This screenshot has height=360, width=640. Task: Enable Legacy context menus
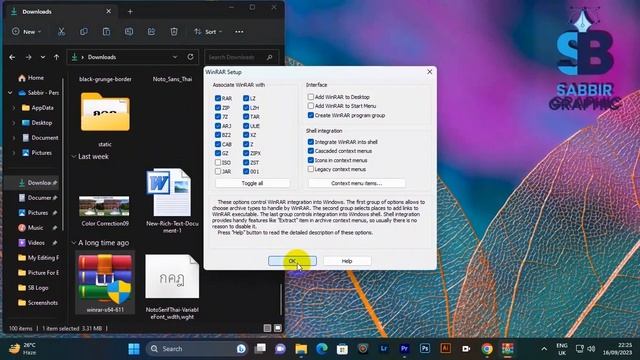[x=311, y=169]
